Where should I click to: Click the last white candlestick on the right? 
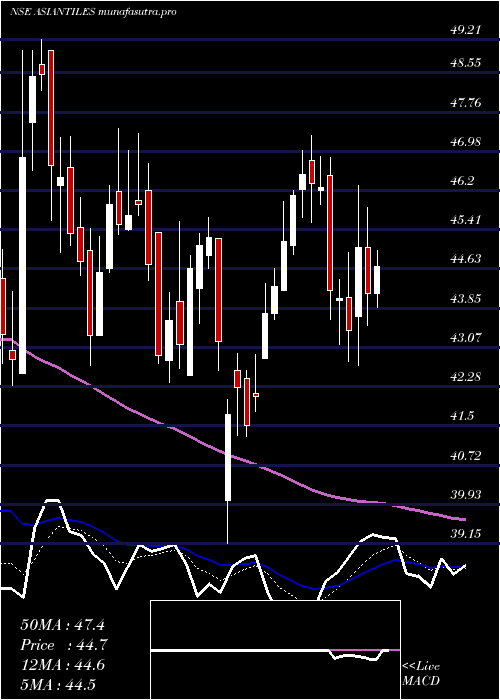tap(377, 280)
